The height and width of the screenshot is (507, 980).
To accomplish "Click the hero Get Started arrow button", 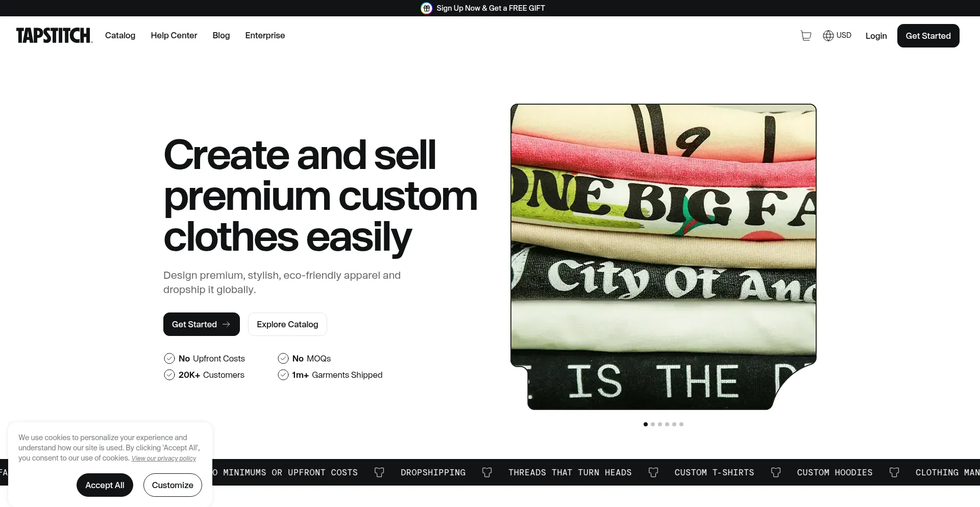I will click(x=202, y=324).
